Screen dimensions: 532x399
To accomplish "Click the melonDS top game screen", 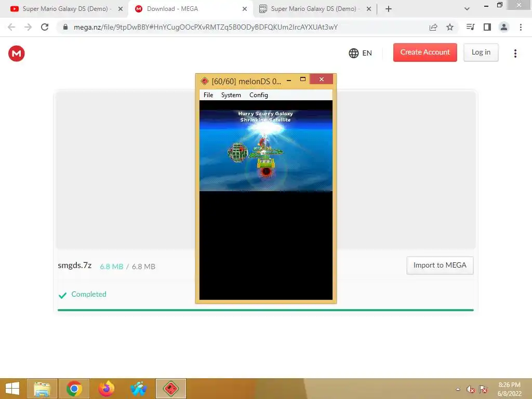I will coord(265,150).
